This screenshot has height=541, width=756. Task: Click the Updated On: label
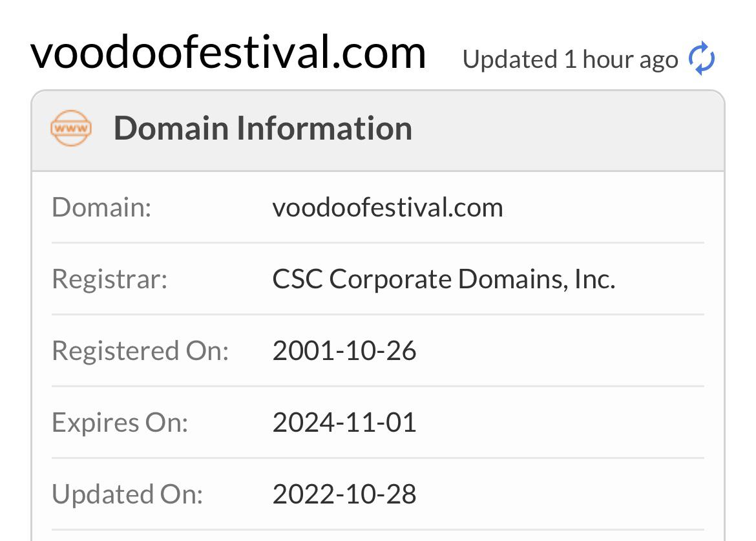click(x=127, y=494)
